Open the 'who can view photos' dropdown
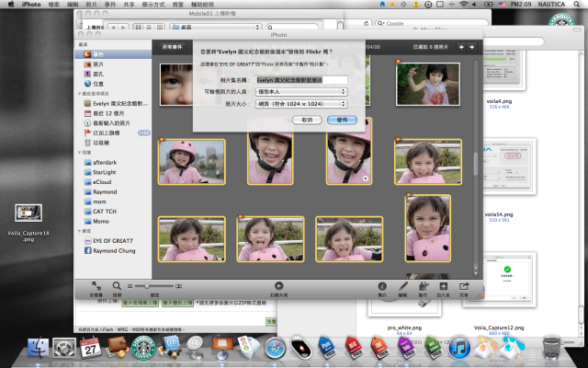This screenshot has height=368, width=588. point(301,92)
